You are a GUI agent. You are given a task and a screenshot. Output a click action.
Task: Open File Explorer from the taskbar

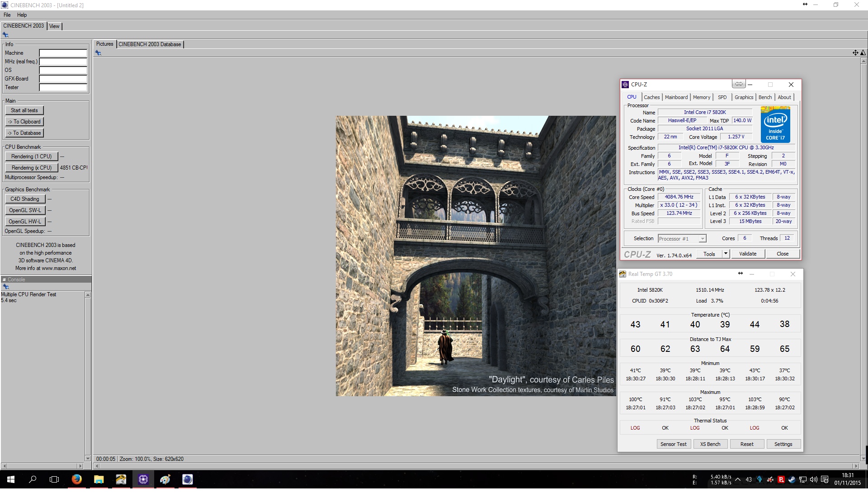coord(99,479)
